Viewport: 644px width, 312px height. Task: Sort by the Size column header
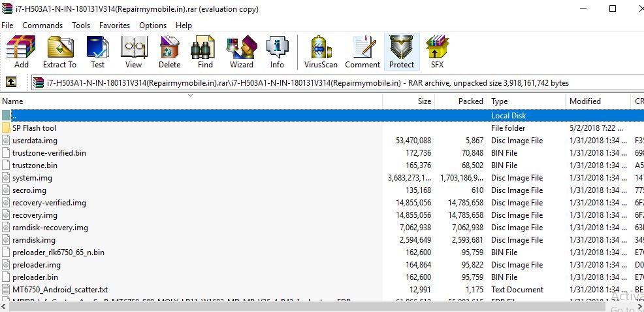pos(409,101)
